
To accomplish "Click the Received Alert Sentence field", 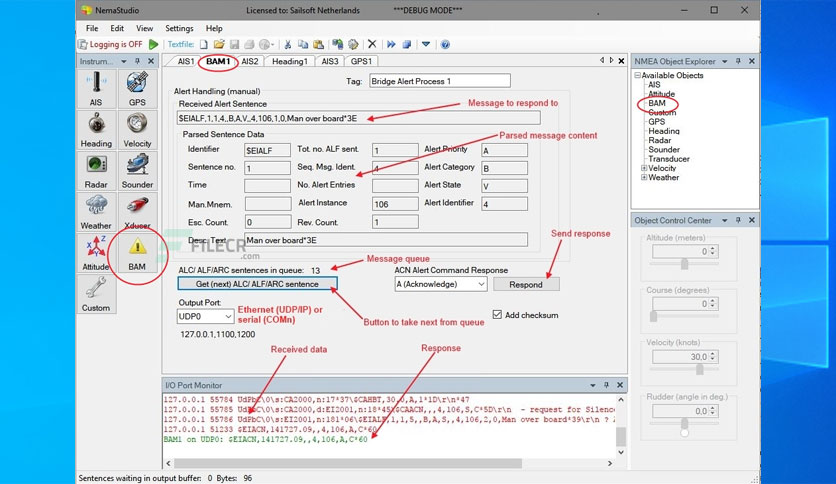I will (x=358, y=118).
